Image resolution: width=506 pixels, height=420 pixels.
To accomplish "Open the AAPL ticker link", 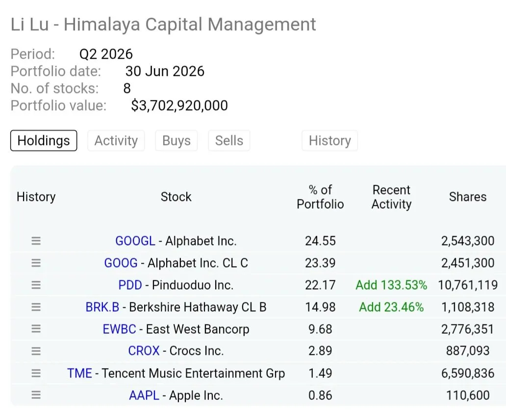I will pos(144,395).
